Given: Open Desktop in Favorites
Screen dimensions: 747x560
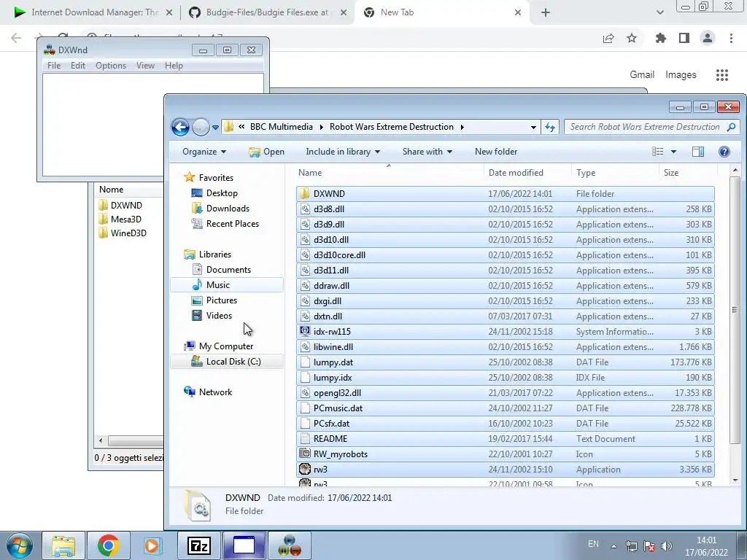Looking at the screenshot, I should point(222,192).
